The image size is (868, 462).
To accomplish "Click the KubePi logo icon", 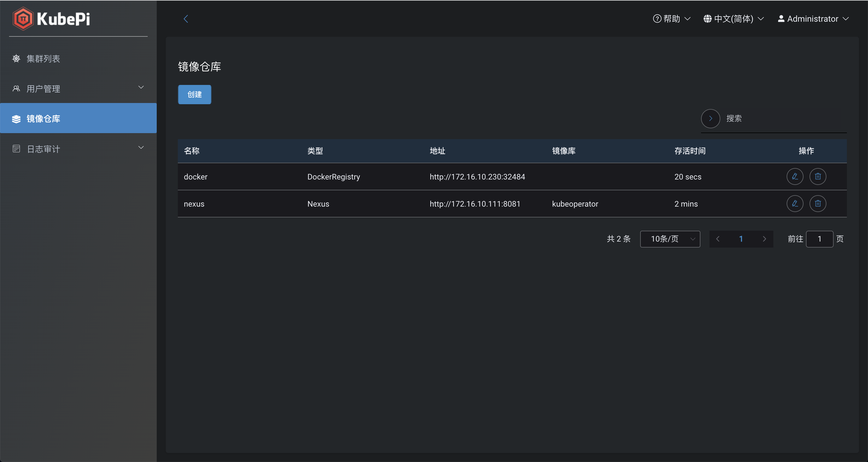I will click(x=23, y=19).
